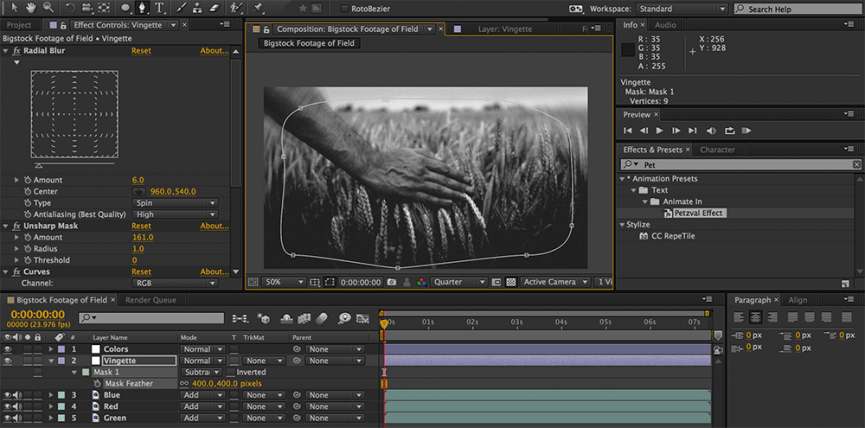Image resolution: width=865 pixels, height=428 pixels.
Task: Collapse the Animate In presets folder
Action: click(x=647, y=202)
